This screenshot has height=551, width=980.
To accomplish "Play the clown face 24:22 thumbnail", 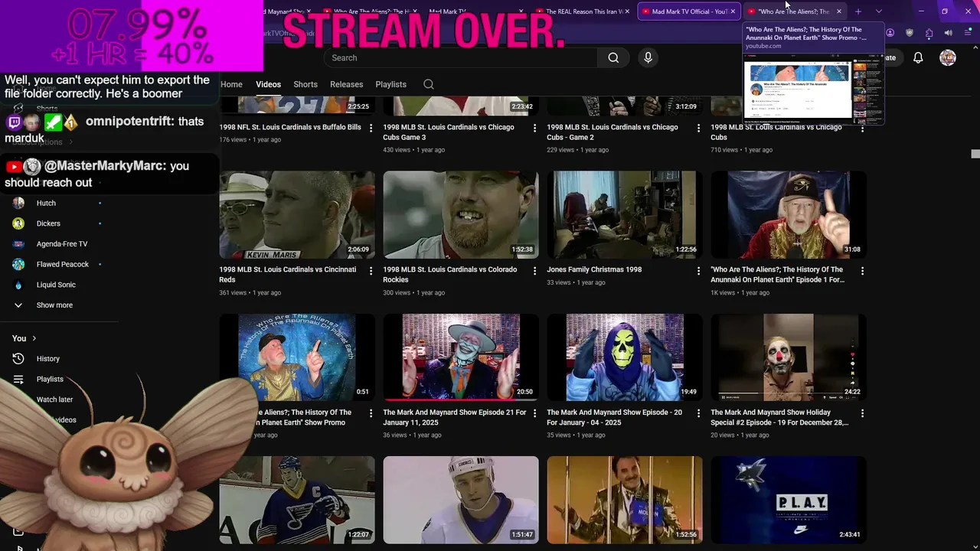I will pos(788,357).
